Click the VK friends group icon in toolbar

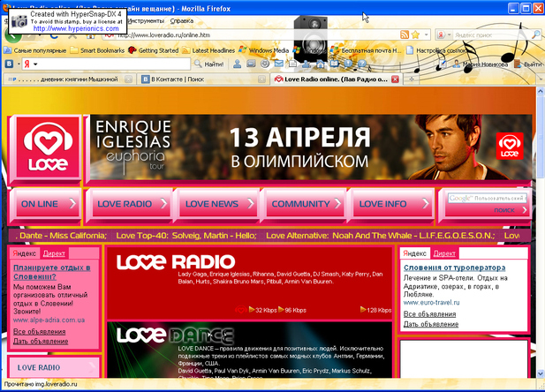click(x=307, y=64)
